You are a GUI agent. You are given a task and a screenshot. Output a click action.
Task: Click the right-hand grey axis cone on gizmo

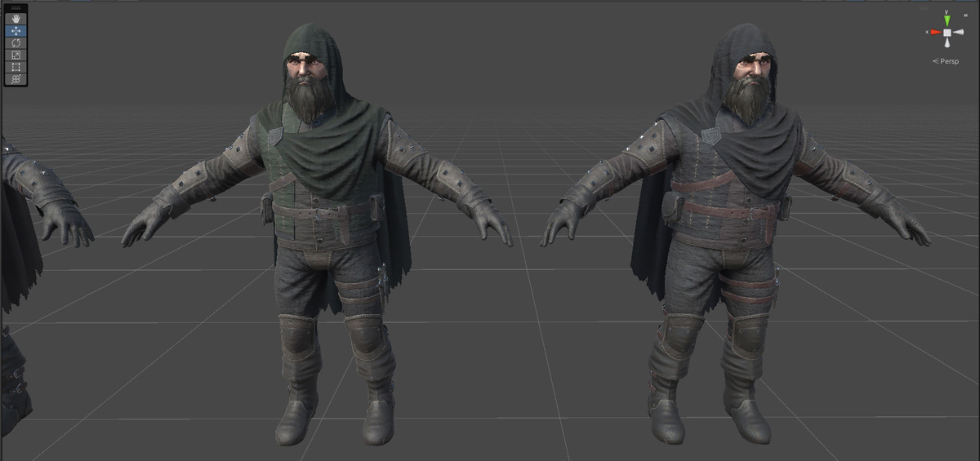click(959, 33)
